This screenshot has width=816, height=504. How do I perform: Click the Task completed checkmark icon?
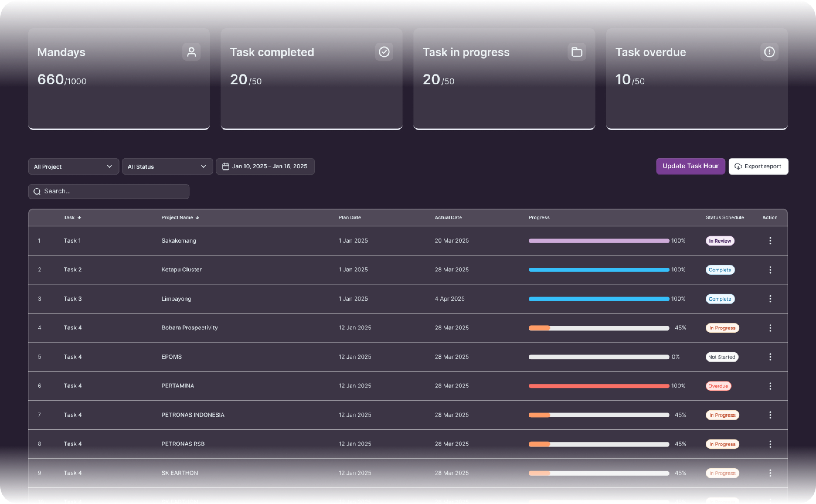(384, 52)
